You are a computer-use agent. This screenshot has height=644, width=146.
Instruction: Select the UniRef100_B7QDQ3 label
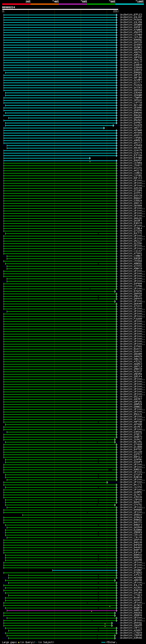click(131, 572)
